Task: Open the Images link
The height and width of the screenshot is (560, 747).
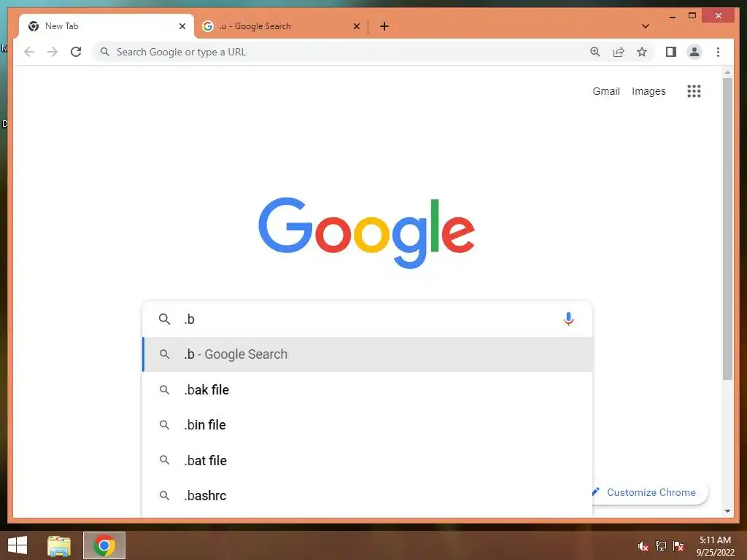Action: click(x=649, y=91)
